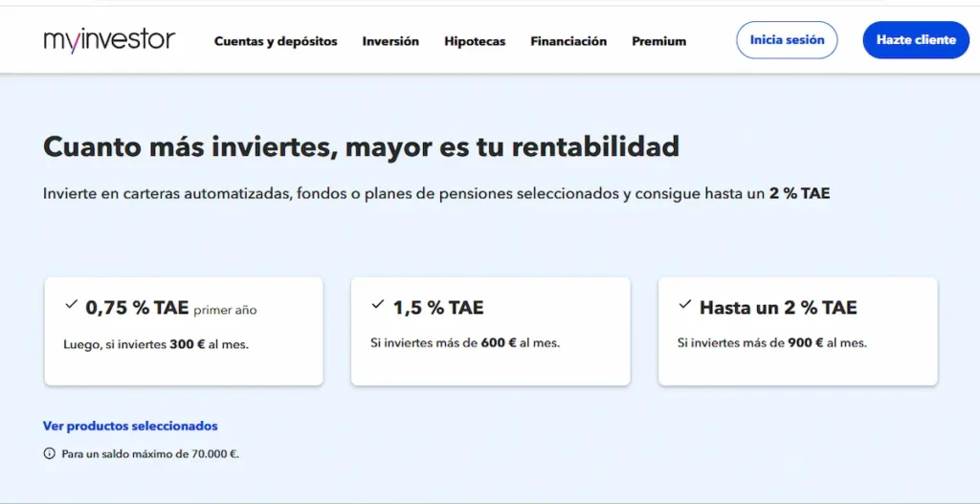Click the headline 'Cuanto más inviertes, mayor es tu rentabilidad'

pyautogui.click(x=361, y=147)
